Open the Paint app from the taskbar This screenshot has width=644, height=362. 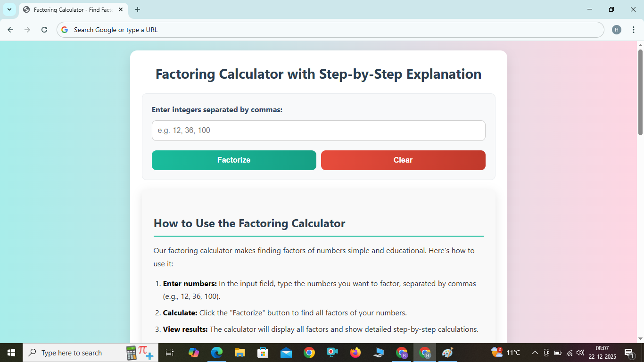click(x=447, y=352)
